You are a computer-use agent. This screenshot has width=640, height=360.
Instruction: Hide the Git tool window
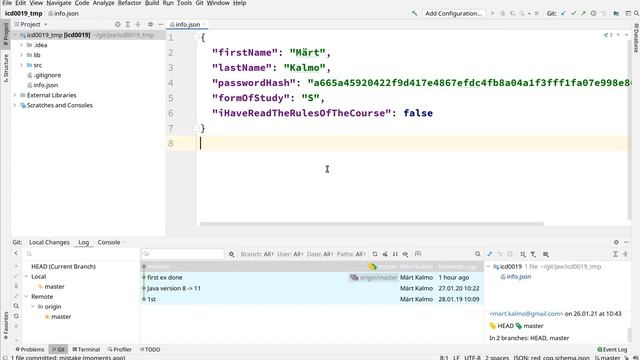pos(627,242)
